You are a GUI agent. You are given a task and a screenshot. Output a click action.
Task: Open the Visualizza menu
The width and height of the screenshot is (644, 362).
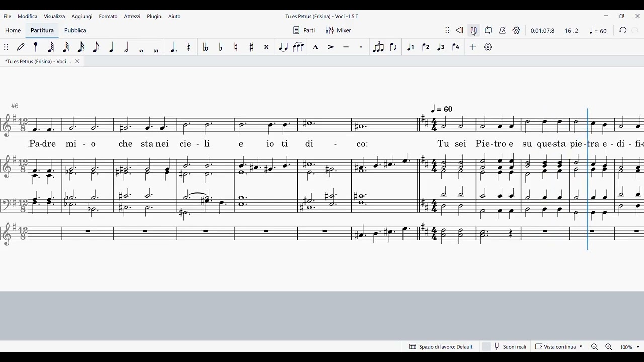[x=54, y=16]
